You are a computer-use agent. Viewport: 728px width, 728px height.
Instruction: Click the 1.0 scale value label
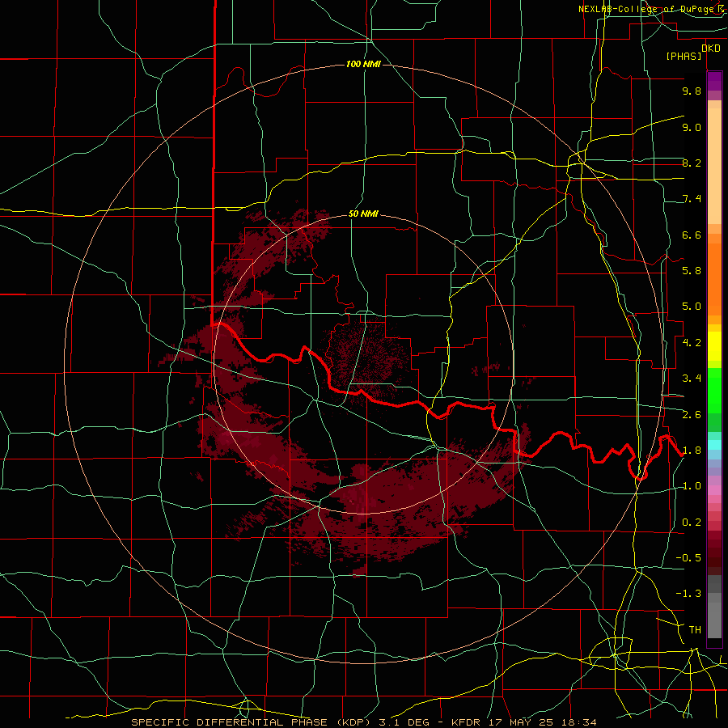pos(692,486)
